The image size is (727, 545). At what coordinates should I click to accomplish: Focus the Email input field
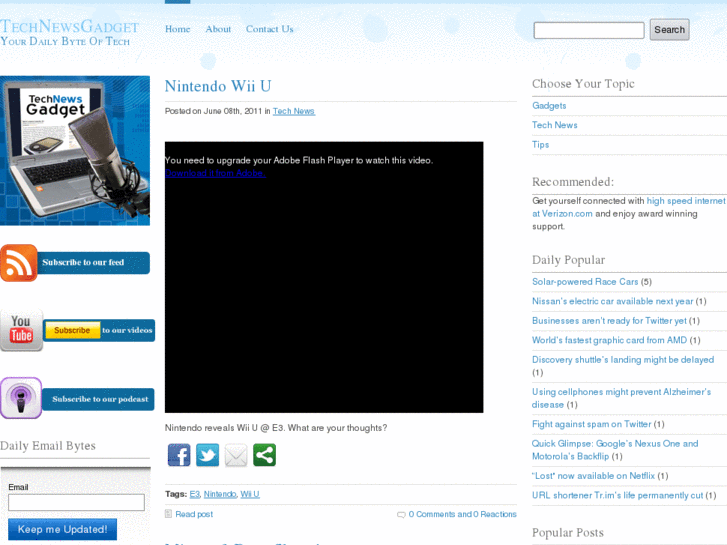coord(76,502)
